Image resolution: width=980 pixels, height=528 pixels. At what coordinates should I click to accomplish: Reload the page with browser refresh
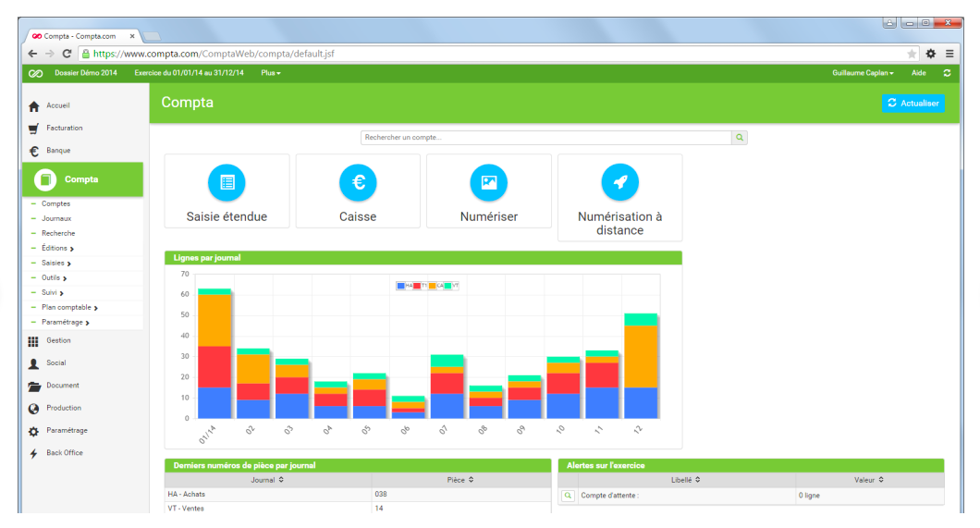click(67, 54)
